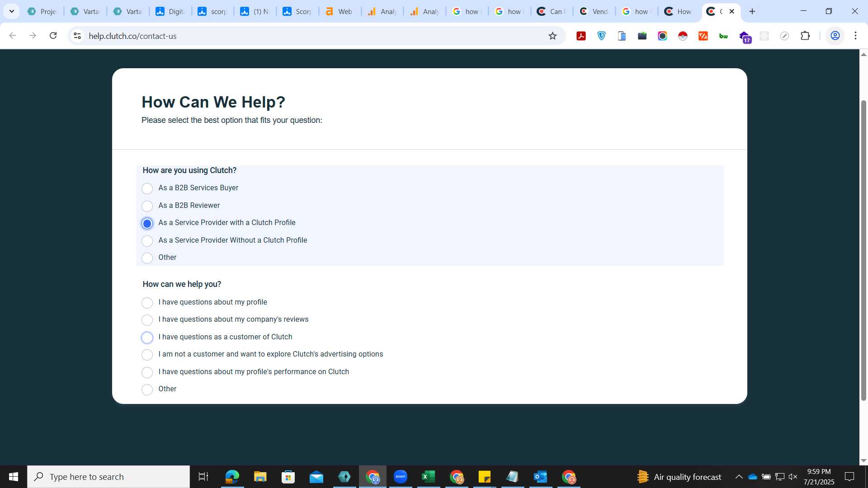
Task: Open Chrome three-dot menu
Action: click(855, 36)
